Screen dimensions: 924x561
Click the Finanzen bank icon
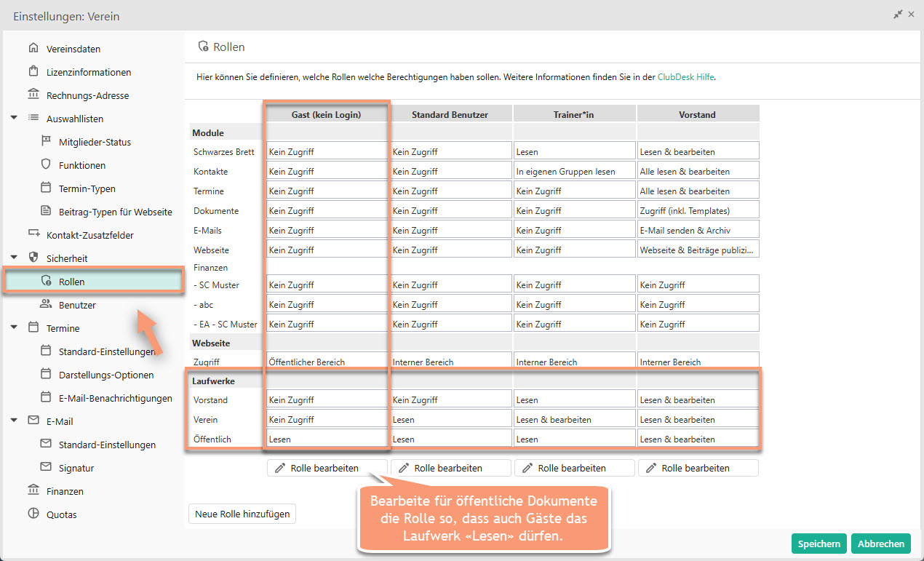click(x=33, y=490)
